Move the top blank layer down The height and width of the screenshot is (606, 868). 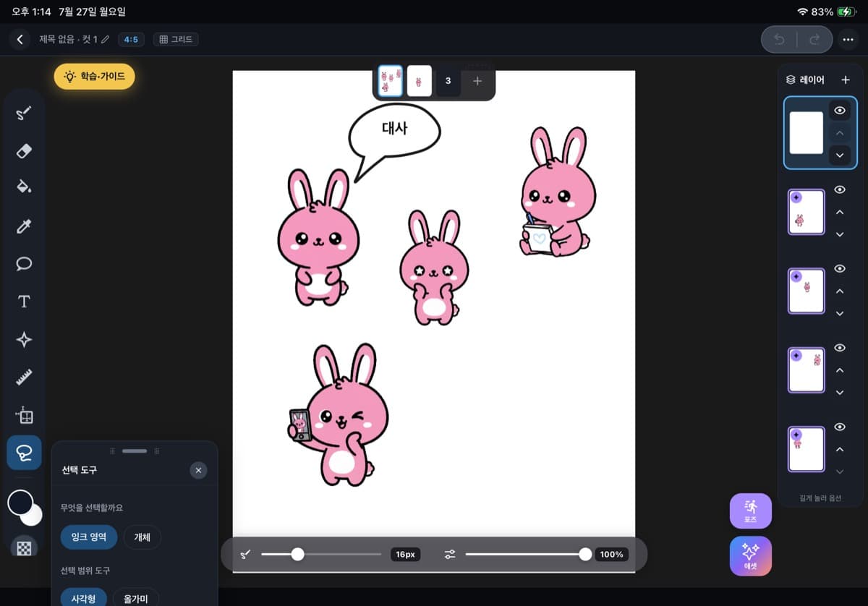pyautogui.click(x=840, y=155)
